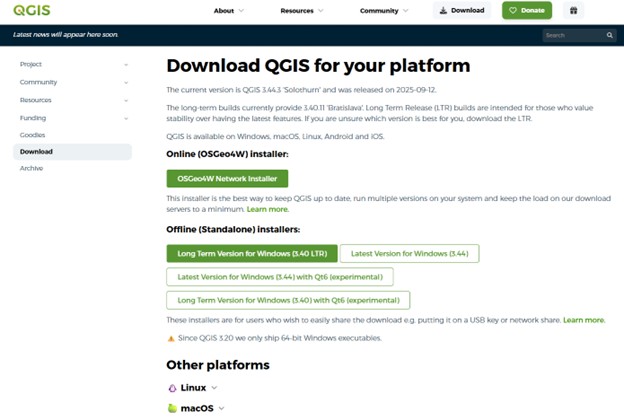
Task: Open the Resources menu in top navigation
Action: (x=301, y=10)
